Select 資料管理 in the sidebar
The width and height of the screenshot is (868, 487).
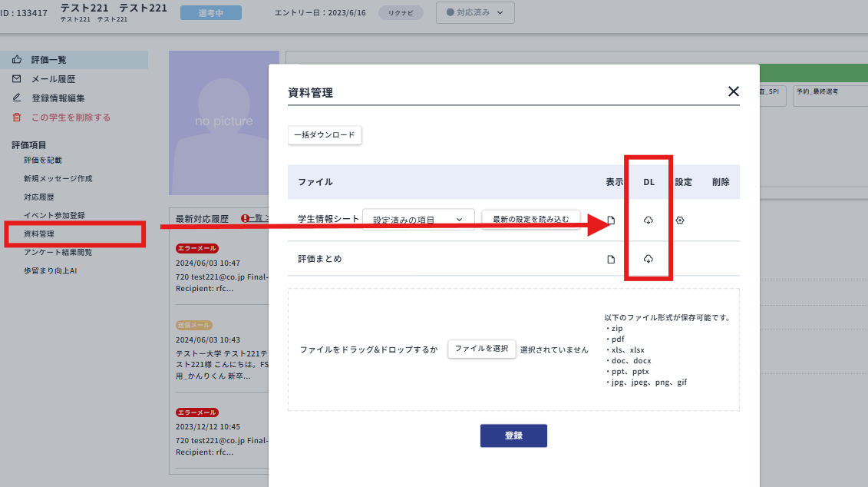(x=39, y=234)
